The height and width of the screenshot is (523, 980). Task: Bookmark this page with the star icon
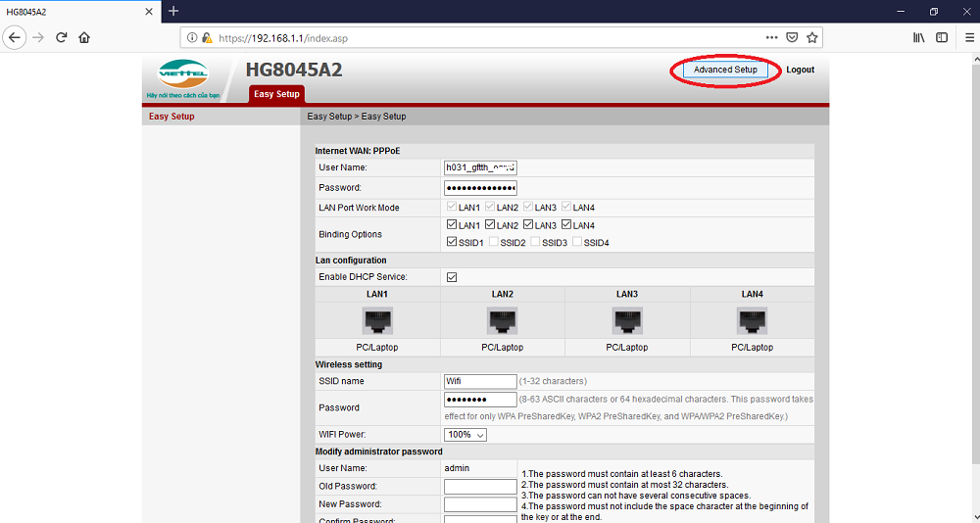pos(812,38)
